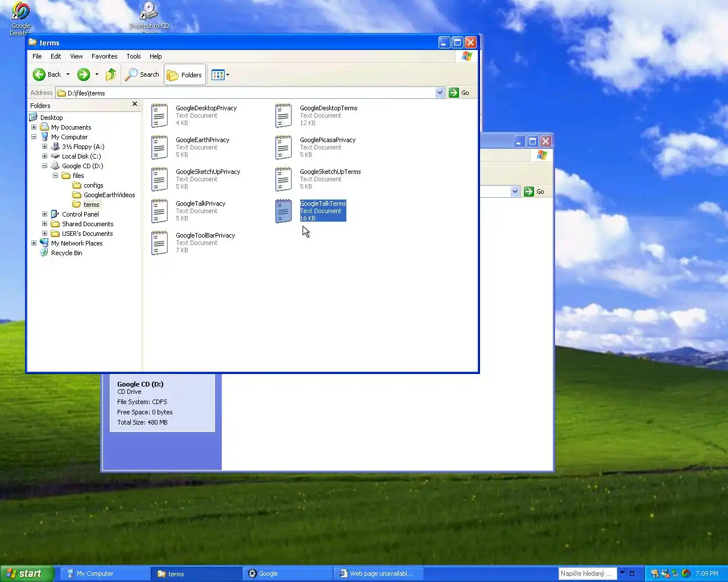Select GoogleSketchUpTerms file icon
The width and height of the screenshot is (728, 582).
(283, 179)
